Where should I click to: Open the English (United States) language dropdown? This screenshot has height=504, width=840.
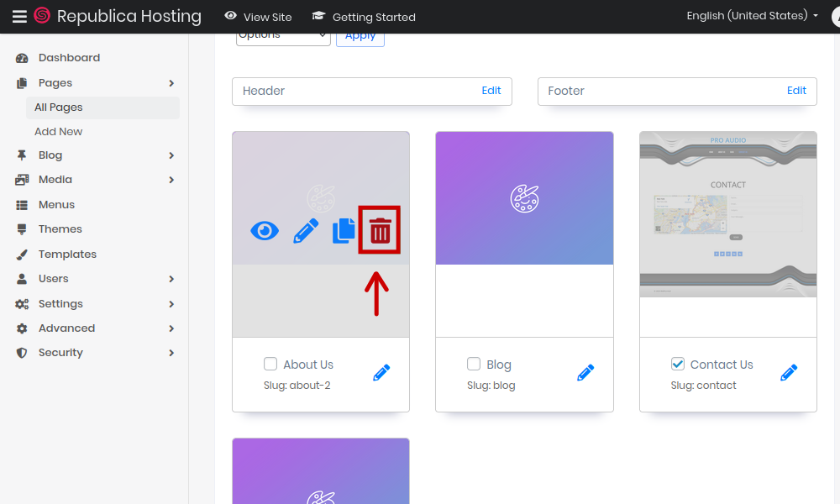click(x=752, y=16)
